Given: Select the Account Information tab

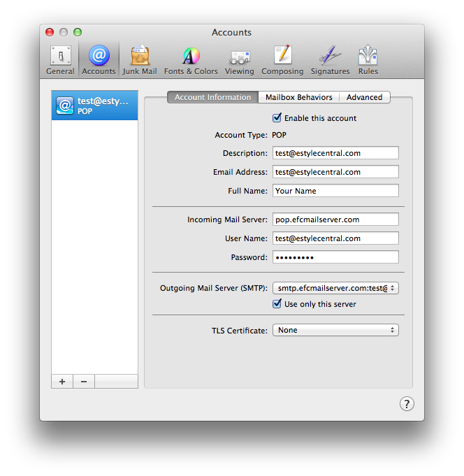Looking at the screenshot, I should [x=212, y=97].
